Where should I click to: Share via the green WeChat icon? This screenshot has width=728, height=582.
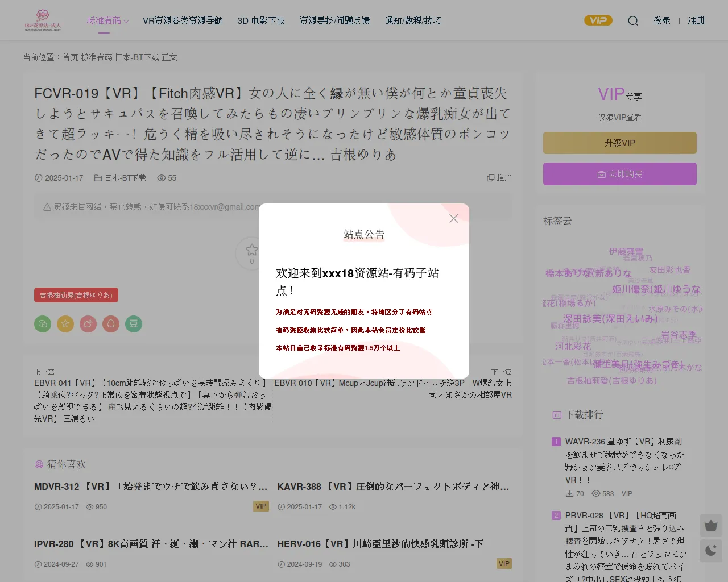pyautogui.click(x=43, y=324)
